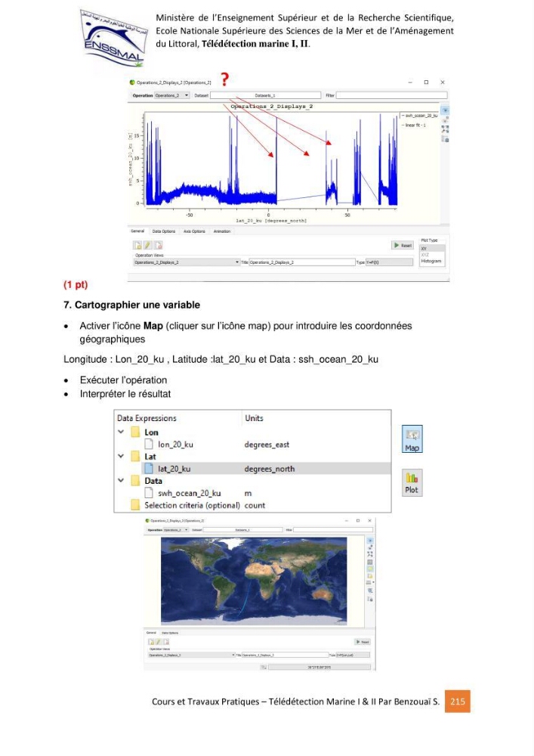Open the Axis Options tab
Image resolution: width=534 pixels, height=756 pixels.
194,231
